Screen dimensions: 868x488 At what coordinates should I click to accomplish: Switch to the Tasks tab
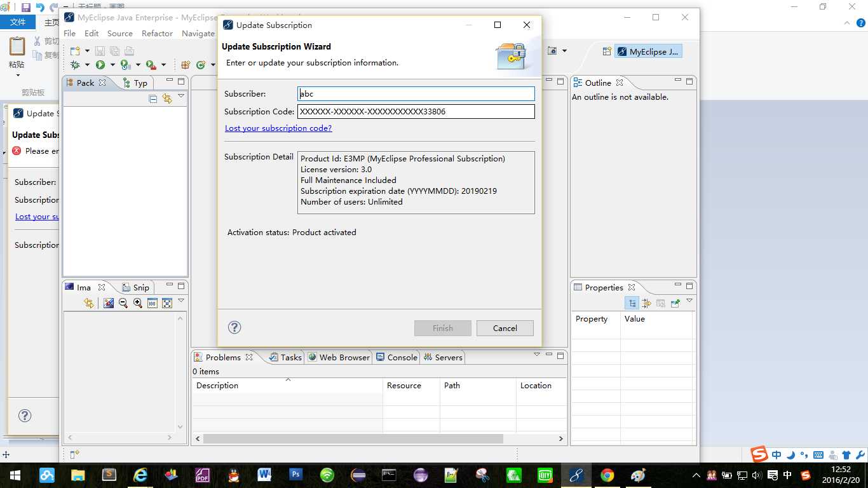tap(286, 357)
